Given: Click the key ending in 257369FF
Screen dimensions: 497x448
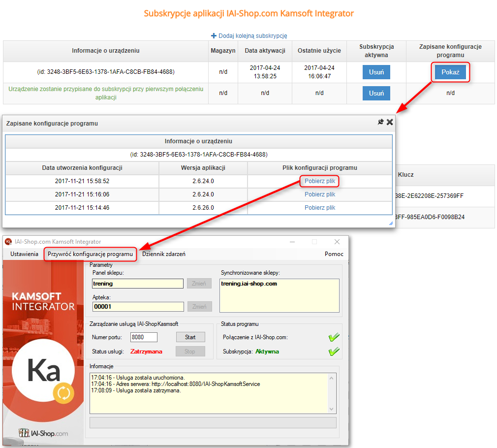Looking at the screenshot, I should click(430, 196).
